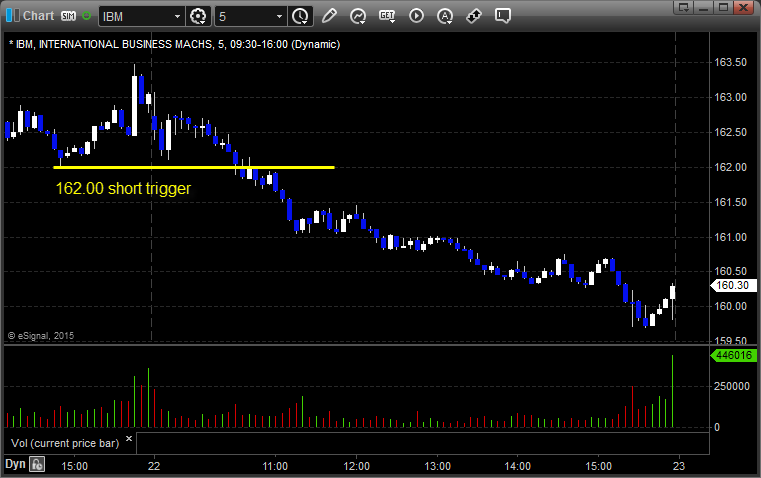Screen dimensions: 761x478
Task: Click the date label 23 on time axis
Action: pyautogui.click(x=679, y=466)
